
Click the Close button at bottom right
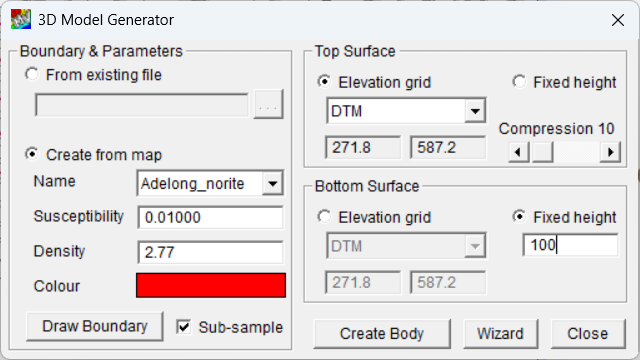588,334
